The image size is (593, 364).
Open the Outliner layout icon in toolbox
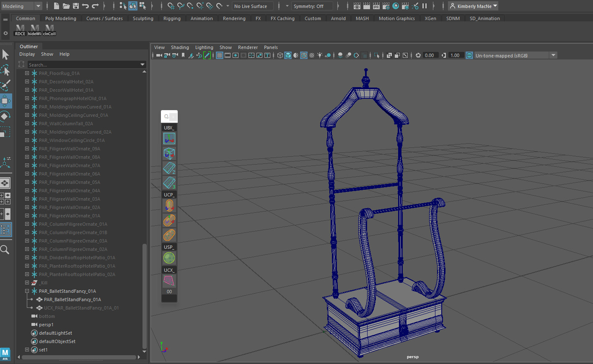coord(5,230)
